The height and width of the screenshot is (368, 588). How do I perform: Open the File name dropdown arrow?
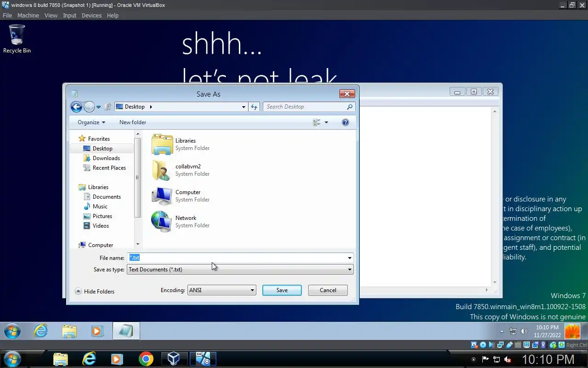[350, 258]
